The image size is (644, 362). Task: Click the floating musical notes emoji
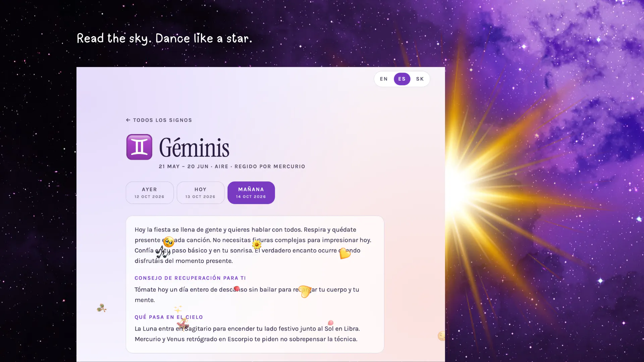click(163, 252)
